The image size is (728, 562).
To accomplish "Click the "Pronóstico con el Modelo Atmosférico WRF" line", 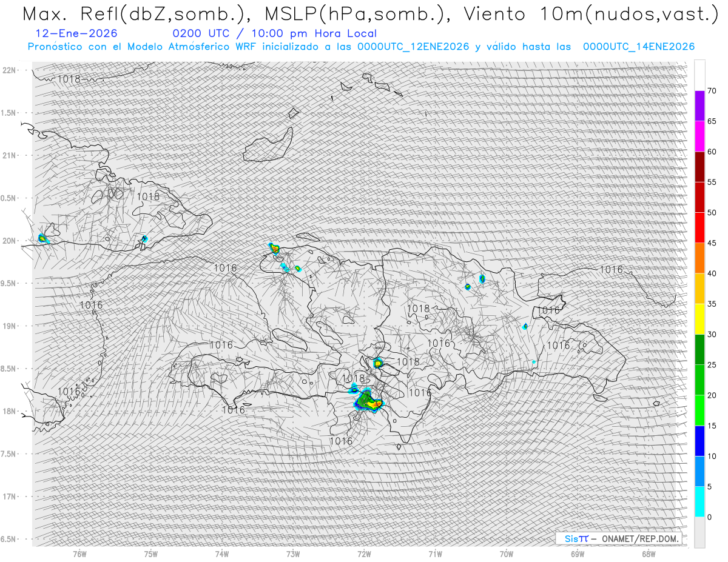I will pos(361,47).
